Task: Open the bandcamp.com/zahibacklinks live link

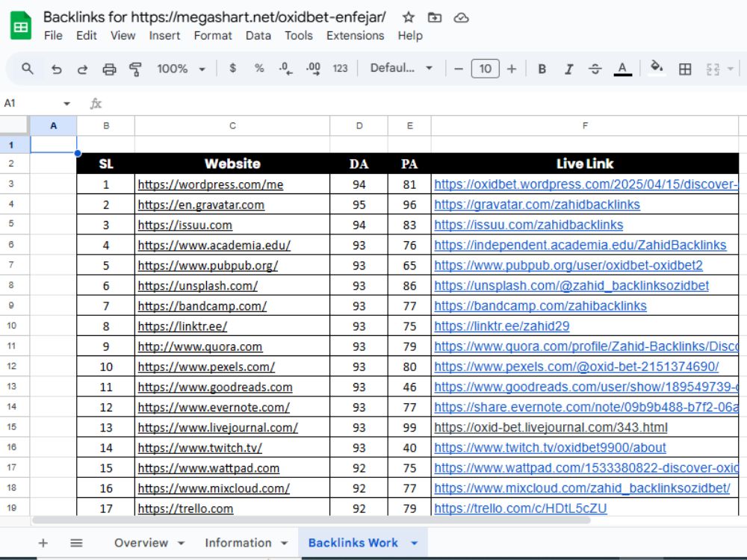Action: pyautogui.click(x=540, y=305)
